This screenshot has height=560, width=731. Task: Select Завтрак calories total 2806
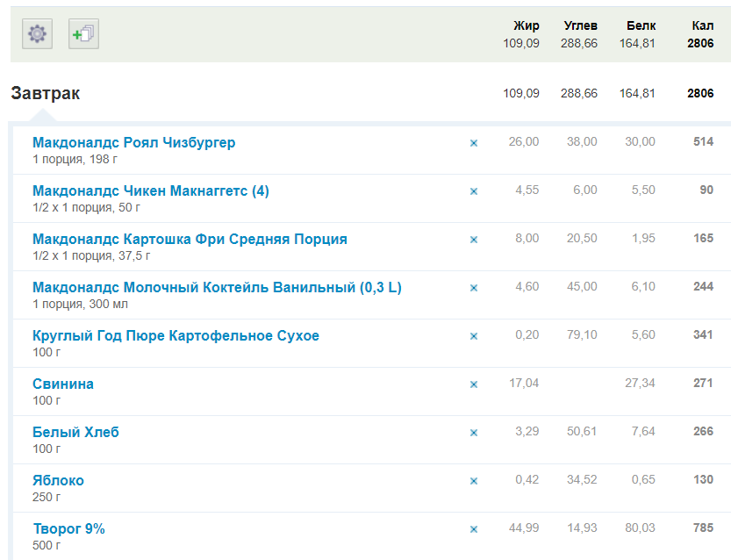pyautogui.click(x=700, y=93)
